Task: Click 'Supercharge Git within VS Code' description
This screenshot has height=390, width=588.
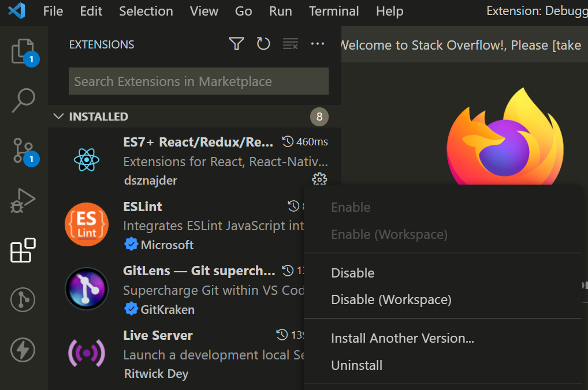Action: coord(213,290)
